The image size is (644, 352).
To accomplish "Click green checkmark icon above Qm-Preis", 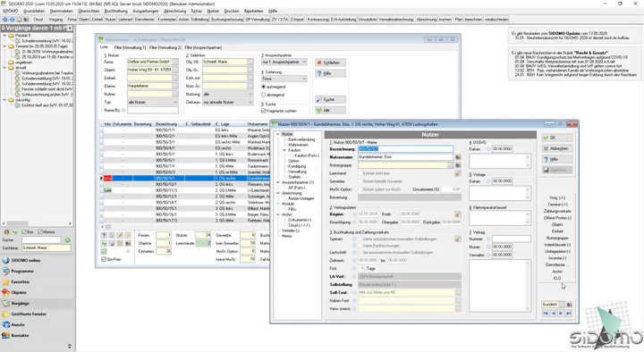I will (x=104, y=251).
